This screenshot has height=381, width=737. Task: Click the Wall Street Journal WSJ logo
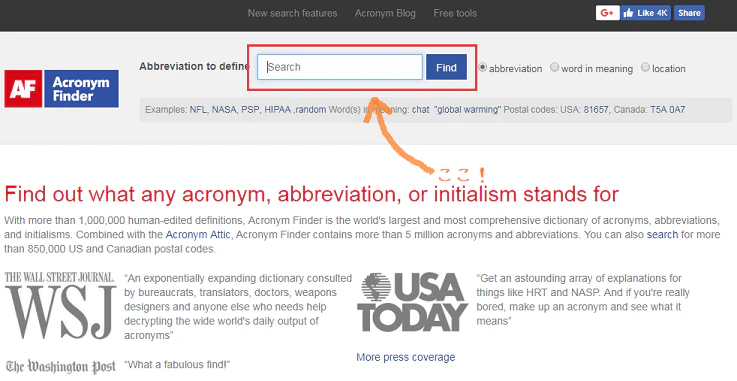tap(60, 306)
